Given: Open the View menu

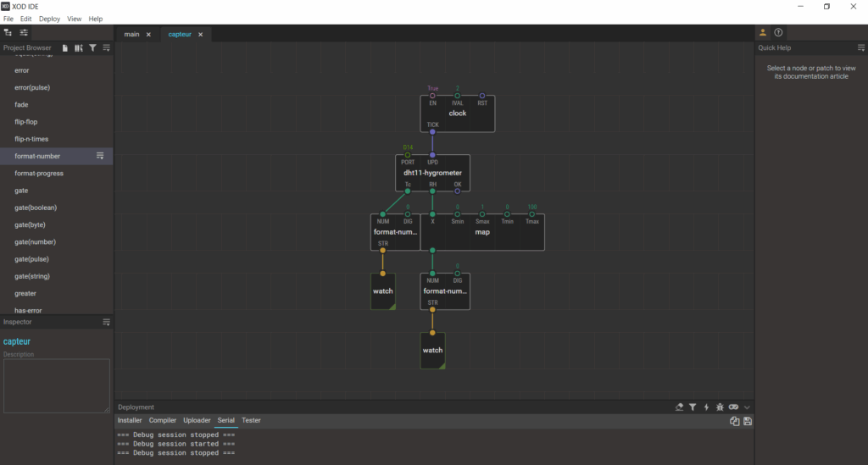Looking at the screenshot, I should coord(75,19).
